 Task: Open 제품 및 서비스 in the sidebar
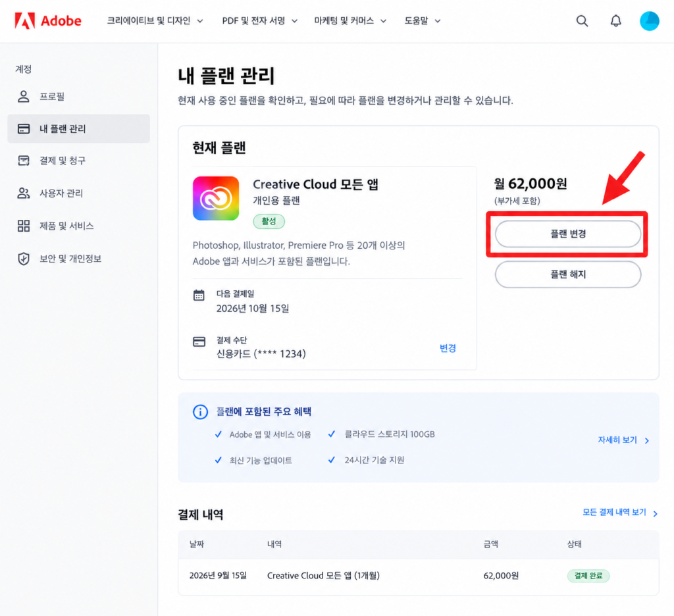tap(79, 226)
